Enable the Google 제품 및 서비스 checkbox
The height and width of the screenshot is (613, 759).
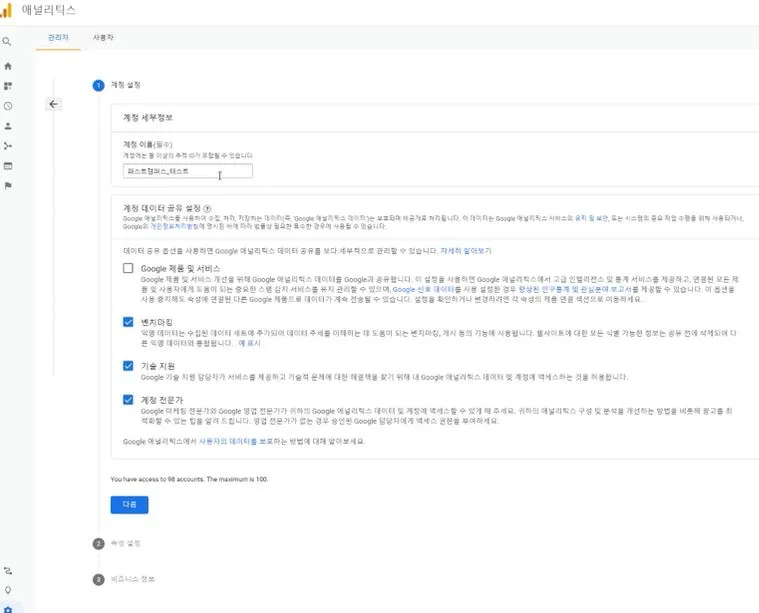point(128,268)
